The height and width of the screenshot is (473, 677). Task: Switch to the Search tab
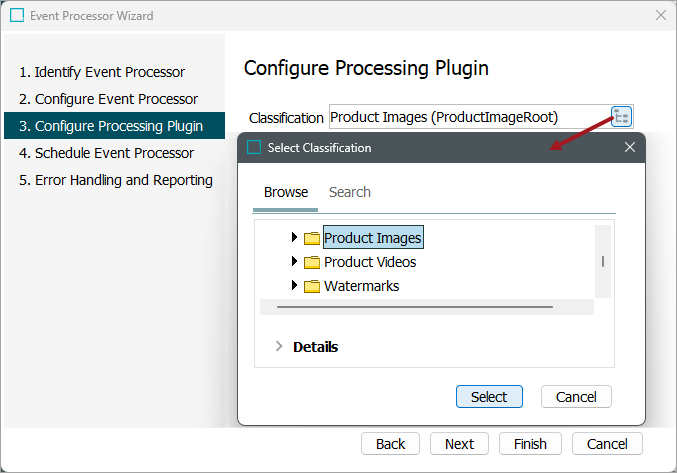click(x=349, y=192)
